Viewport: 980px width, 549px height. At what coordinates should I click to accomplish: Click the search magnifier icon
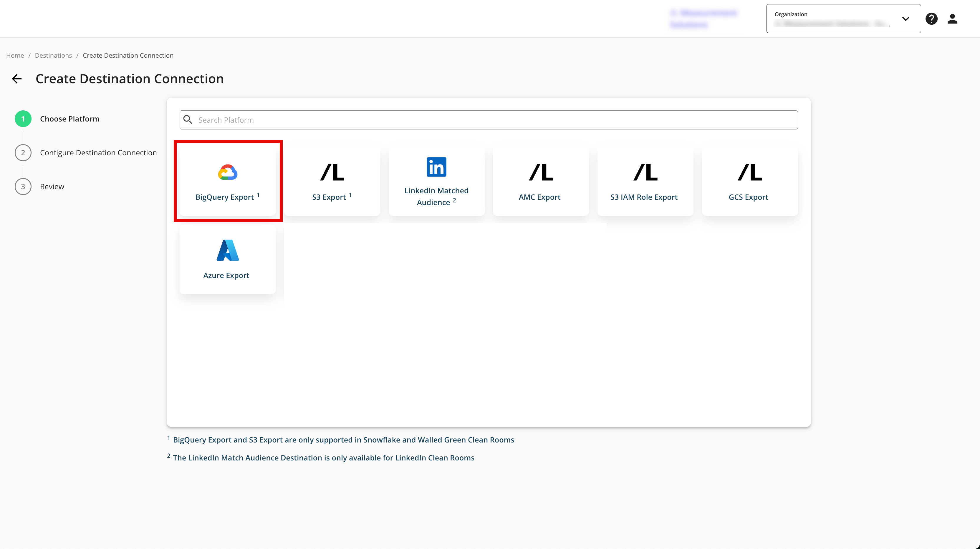(188, 120)
